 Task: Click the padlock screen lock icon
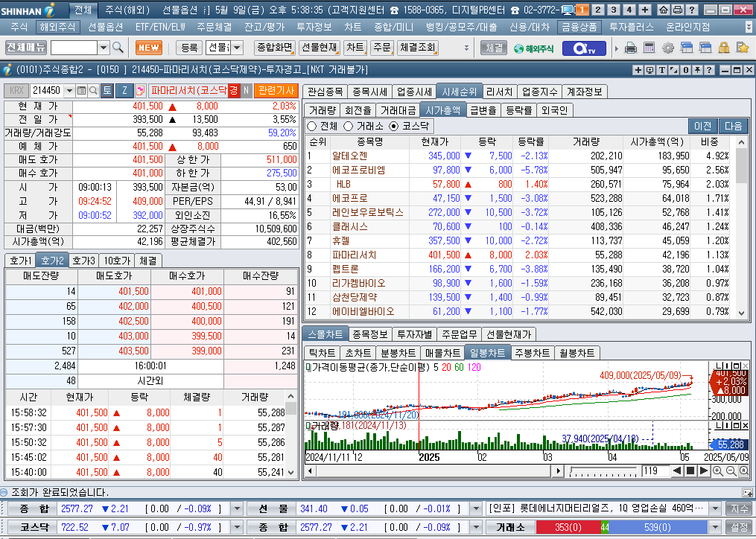point(723,48)
